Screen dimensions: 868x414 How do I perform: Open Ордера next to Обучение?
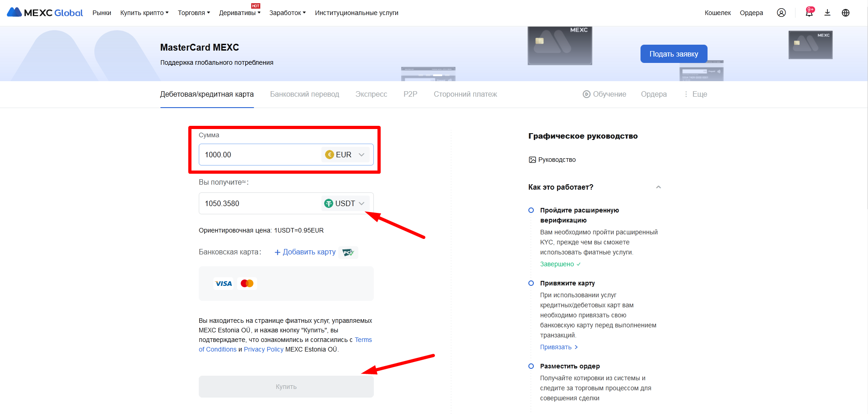tap(654, 94)
